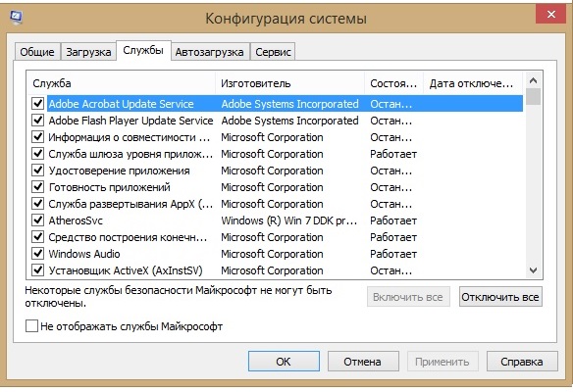Uncheck the AtherosSvc service checkbox
Screen dimensions: 573x392
point(37,220)
